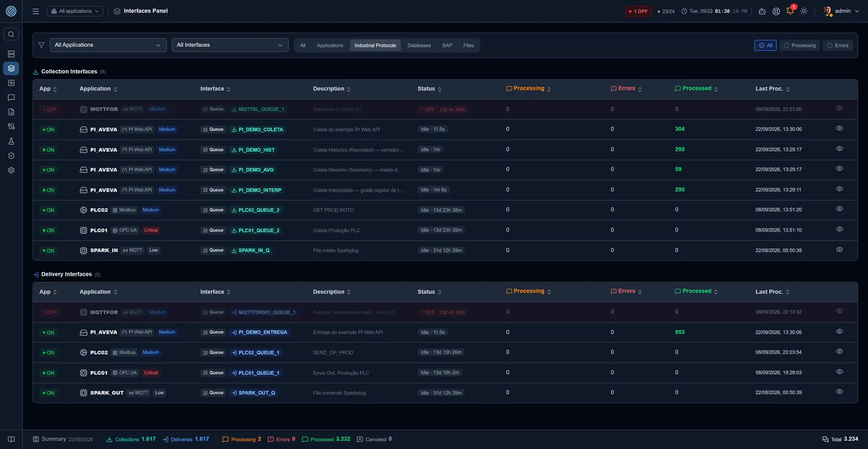Expand the All Applications filter combo box
The height and width of the screenshot is (449, 868).
click(108, 45)
